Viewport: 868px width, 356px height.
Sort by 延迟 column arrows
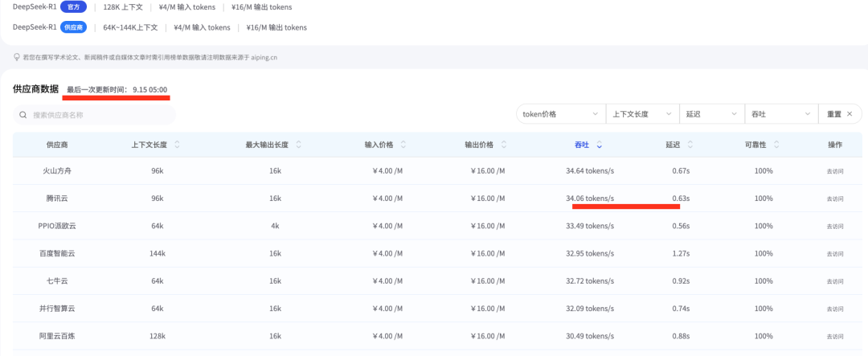click(690, 145)
